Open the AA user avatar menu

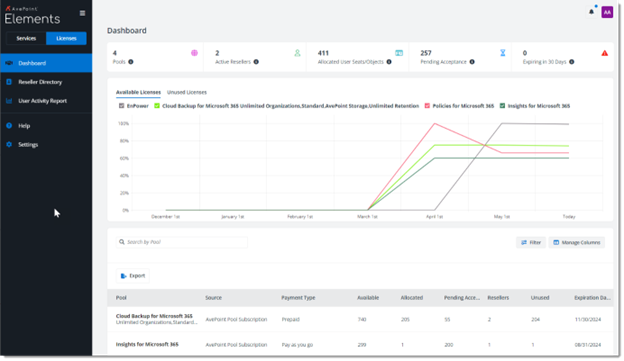coord(607,12)
